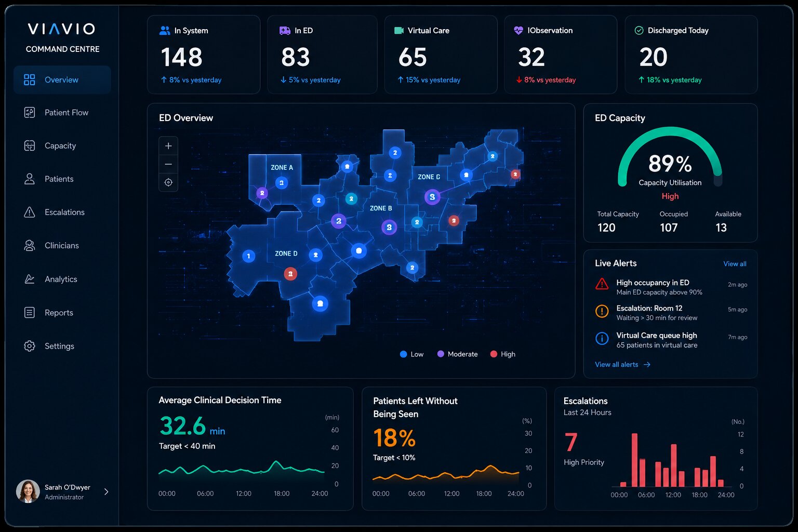The image size is (798, 532).
Task: Click the 148 In System value
Action: pos(181,57)
